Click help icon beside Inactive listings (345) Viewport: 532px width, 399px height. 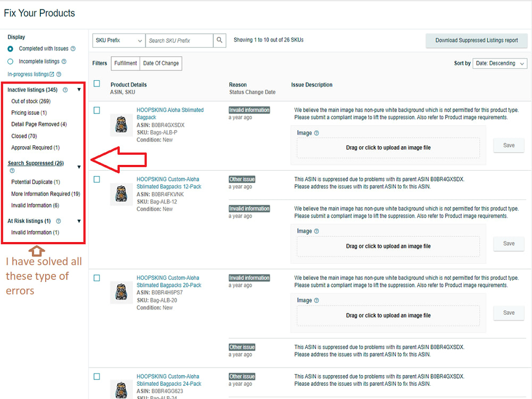(65, 90)
